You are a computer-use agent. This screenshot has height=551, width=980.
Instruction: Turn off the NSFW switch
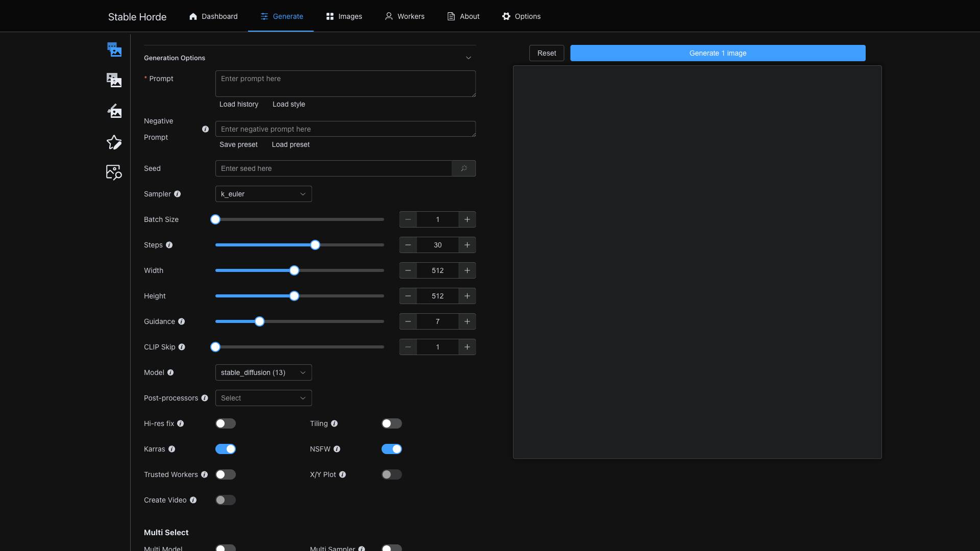click(x=391, y=449)
